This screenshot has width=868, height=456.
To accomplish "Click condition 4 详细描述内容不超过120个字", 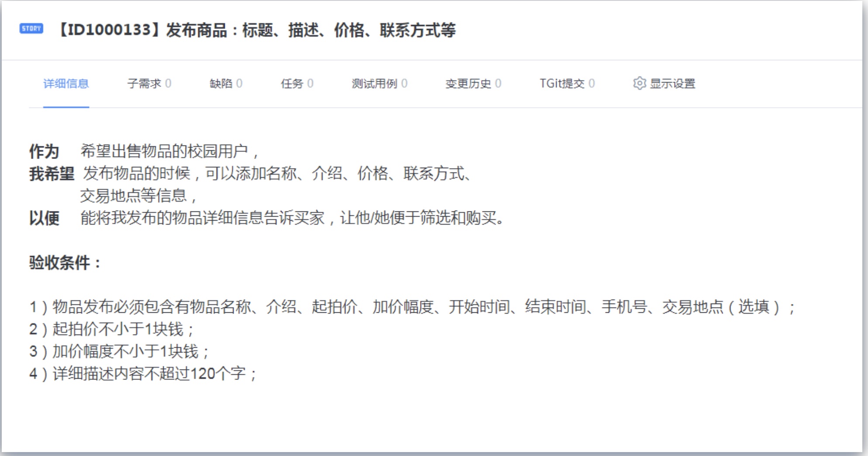I will pyautogui.click(x=143, y=374).
